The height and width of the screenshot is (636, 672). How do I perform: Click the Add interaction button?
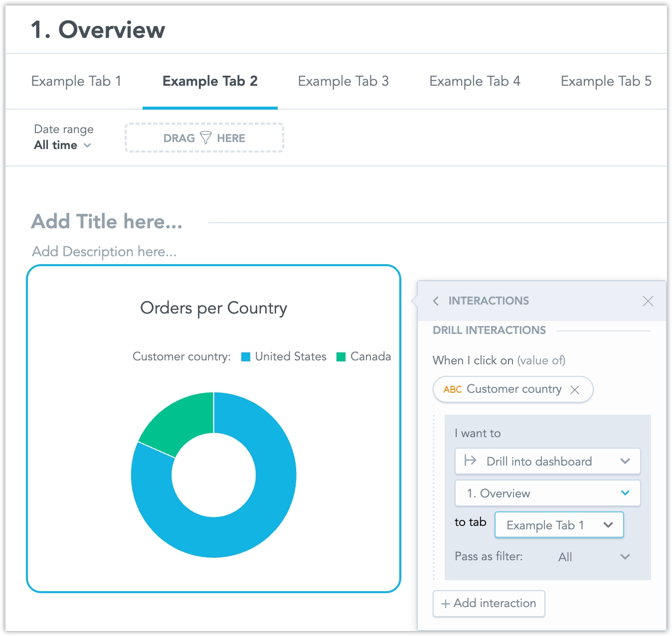pos(489,604)
